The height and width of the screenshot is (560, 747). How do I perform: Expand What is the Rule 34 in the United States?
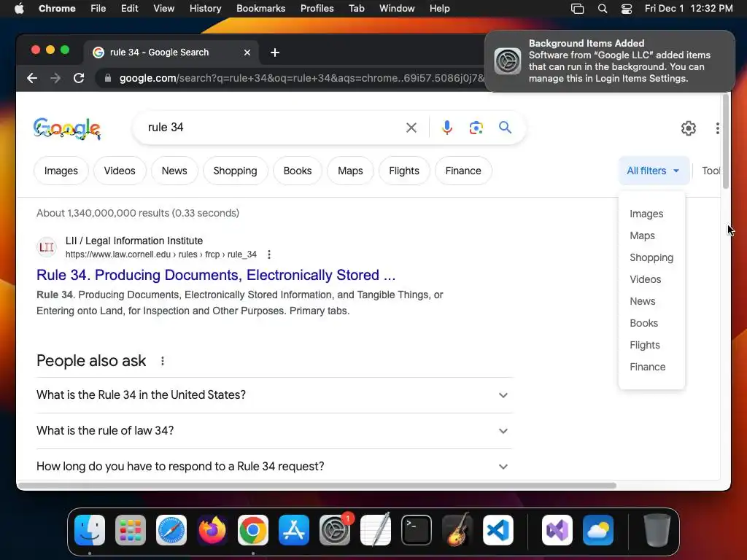pos(274,394)
